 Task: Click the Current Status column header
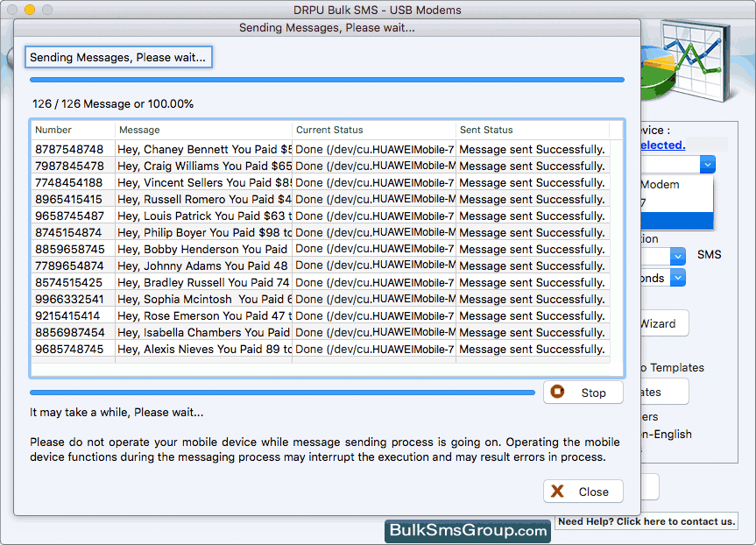[374, 130]
